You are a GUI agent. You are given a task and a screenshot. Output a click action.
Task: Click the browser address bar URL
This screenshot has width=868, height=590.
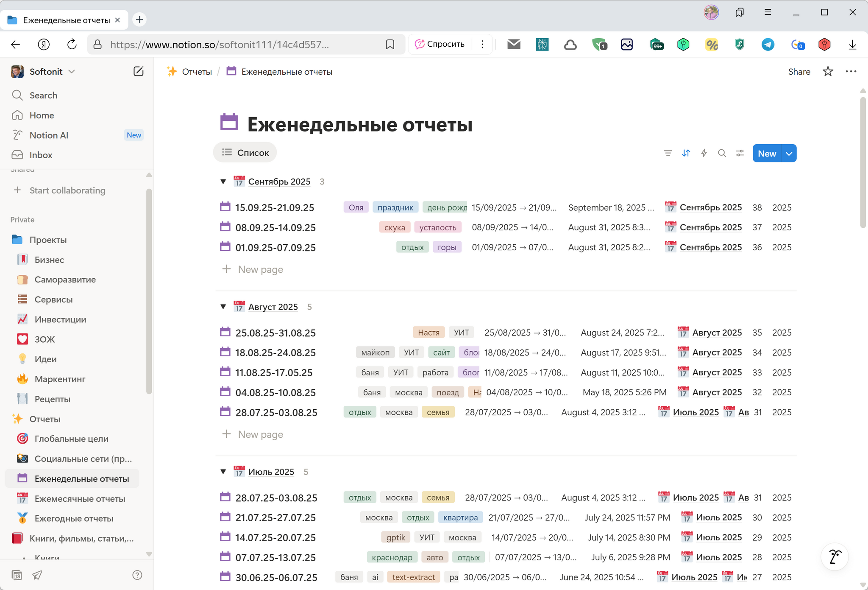219,45
